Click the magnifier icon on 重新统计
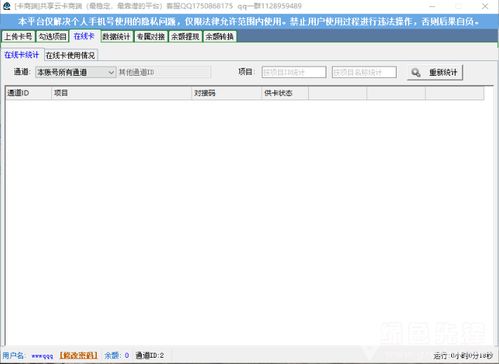 pos(416,72)
